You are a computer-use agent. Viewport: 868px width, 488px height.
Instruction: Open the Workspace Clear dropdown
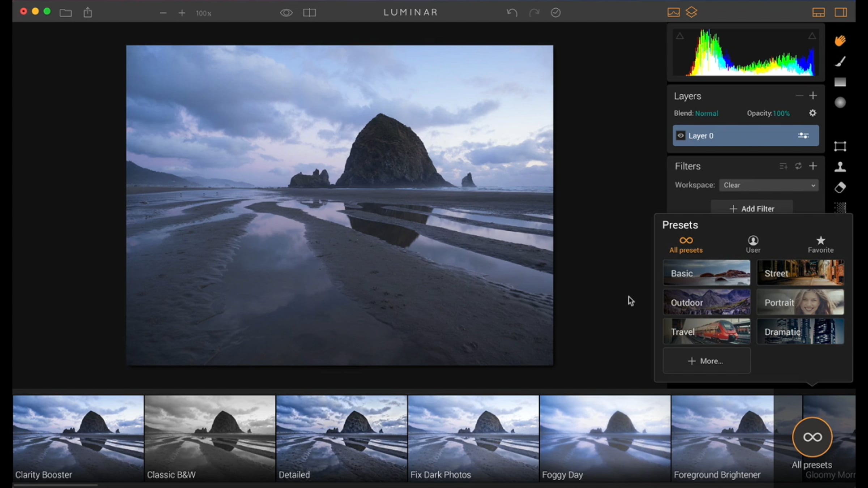click(769, 185)
